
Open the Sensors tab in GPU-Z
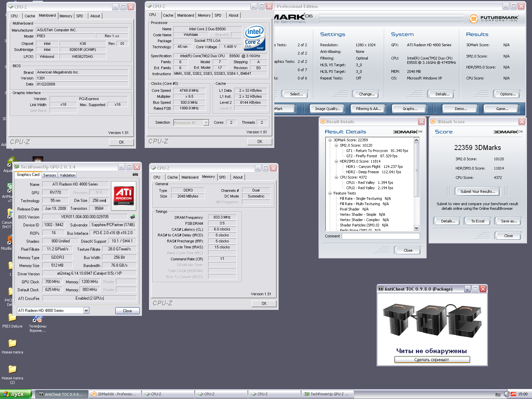pos(50,175)
